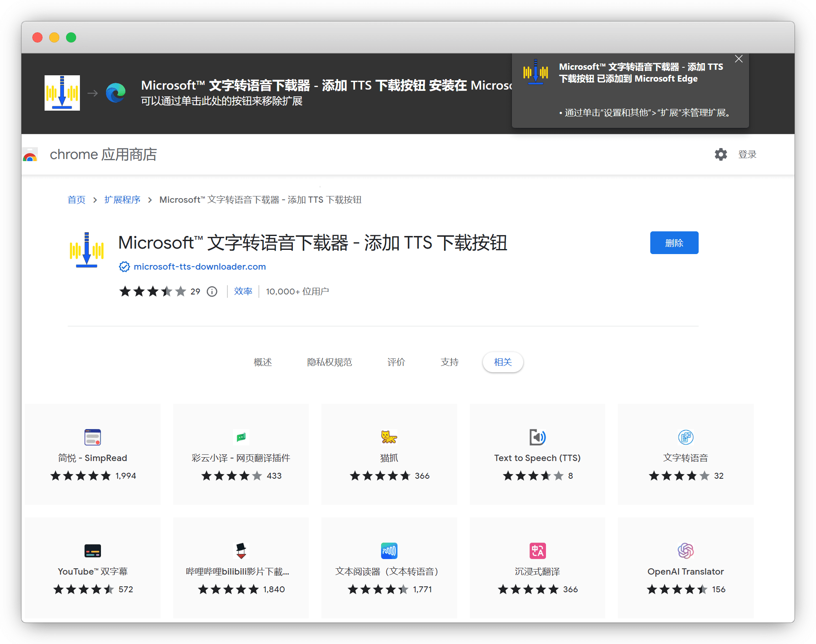Viewport: 816px width, 644px height.
Task: Open the OpenAI Translator icon
Action: (x=686, y=551)
